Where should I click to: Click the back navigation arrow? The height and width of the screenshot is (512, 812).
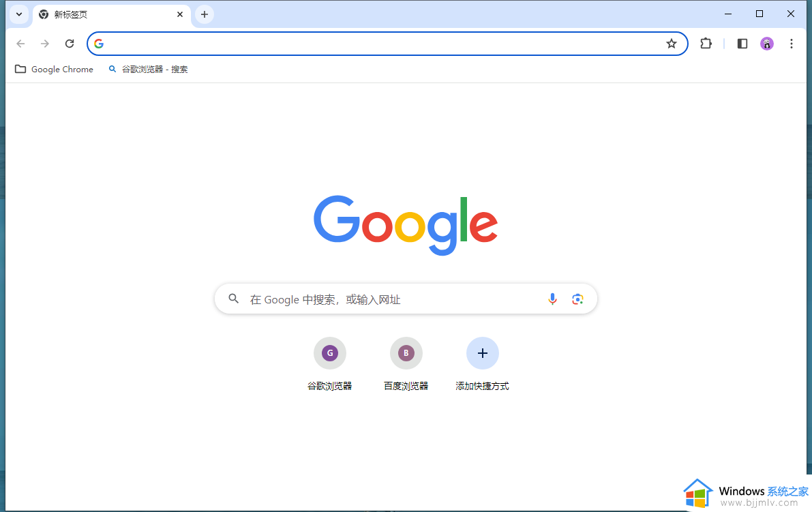[x=20, y=44]
